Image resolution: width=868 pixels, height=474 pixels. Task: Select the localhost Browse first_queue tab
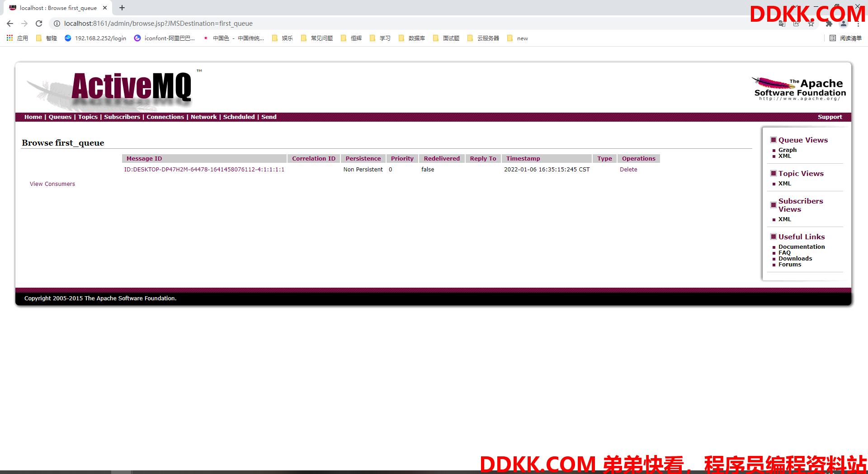(x=58, y=8)
